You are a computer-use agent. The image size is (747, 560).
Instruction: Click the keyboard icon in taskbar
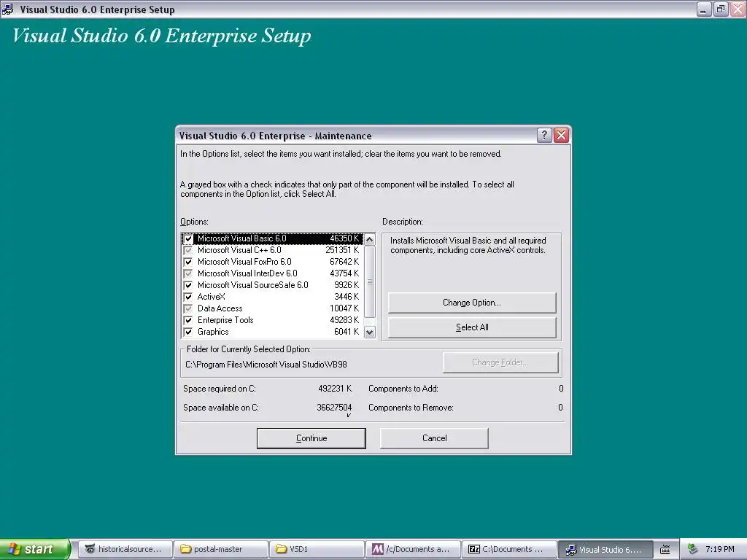tap(665, 550)
